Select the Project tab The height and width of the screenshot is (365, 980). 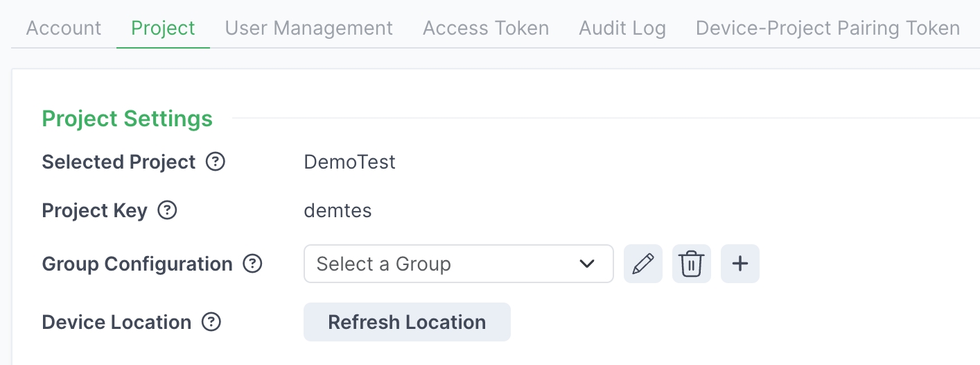pyautogui.click(x=163, y=28)
